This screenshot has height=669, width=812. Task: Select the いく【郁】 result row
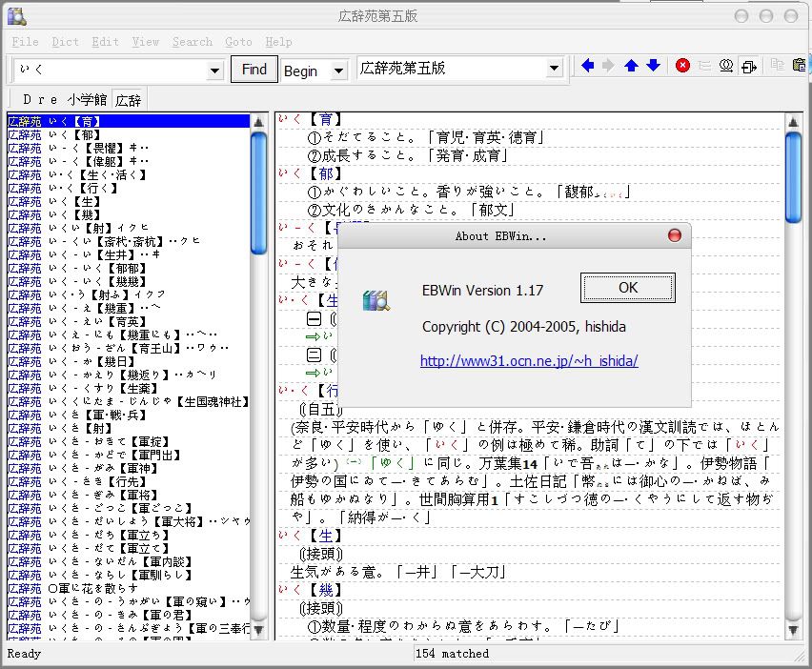coord(129,134)
